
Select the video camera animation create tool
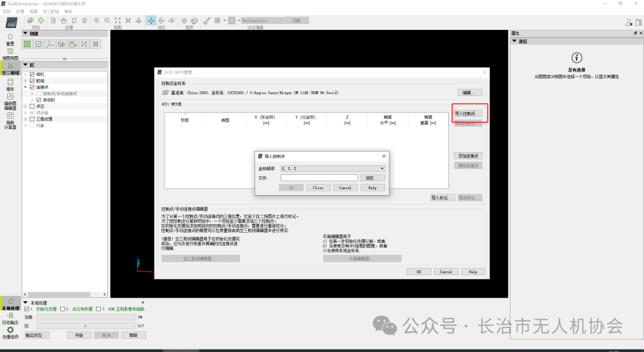tap(73, 44)
